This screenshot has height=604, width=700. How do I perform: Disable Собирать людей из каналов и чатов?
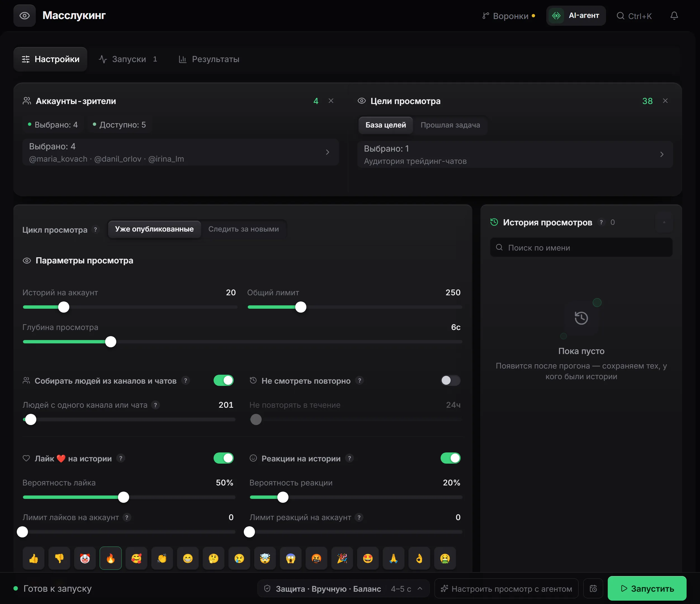coord(224,380)
